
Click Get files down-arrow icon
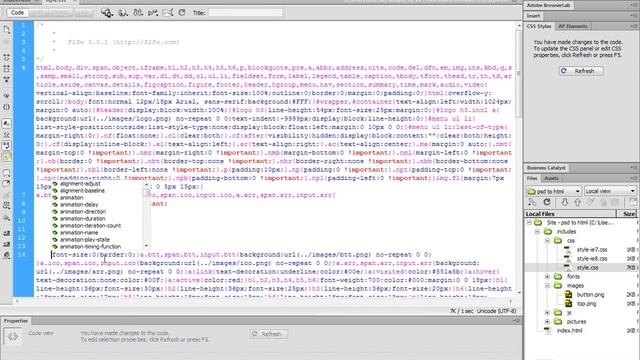564,202
